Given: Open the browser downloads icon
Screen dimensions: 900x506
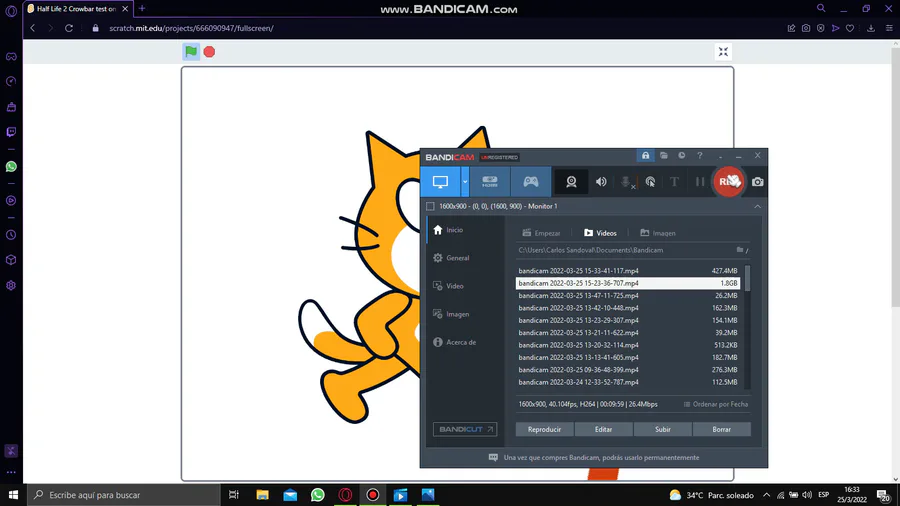Looking at the screenshot, I should [871, 28].
